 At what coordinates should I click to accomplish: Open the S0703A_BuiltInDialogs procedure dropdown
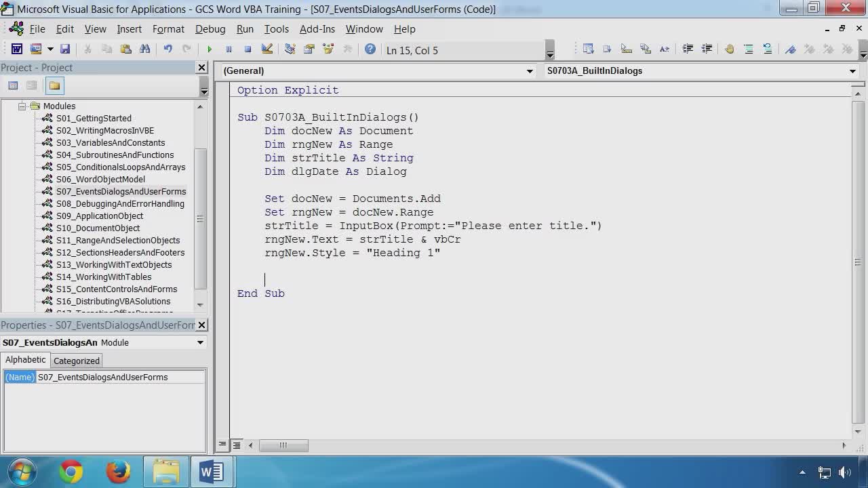point(852,71)
